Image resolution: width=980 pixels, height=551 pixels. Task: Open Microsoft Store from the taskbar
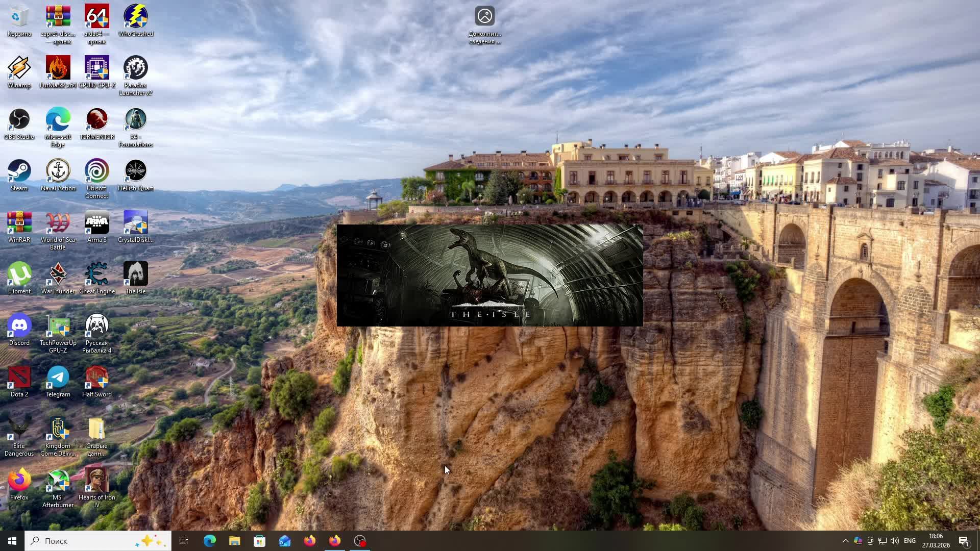pyautogui.click(x=259, y=541)
